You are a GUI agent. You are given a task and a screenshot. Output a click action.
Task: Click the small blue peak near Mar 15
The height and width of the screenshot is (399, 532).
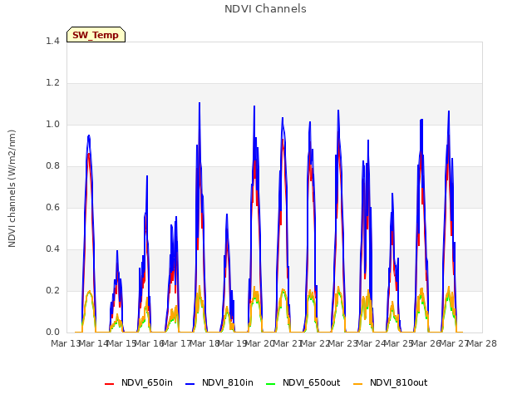117,251
